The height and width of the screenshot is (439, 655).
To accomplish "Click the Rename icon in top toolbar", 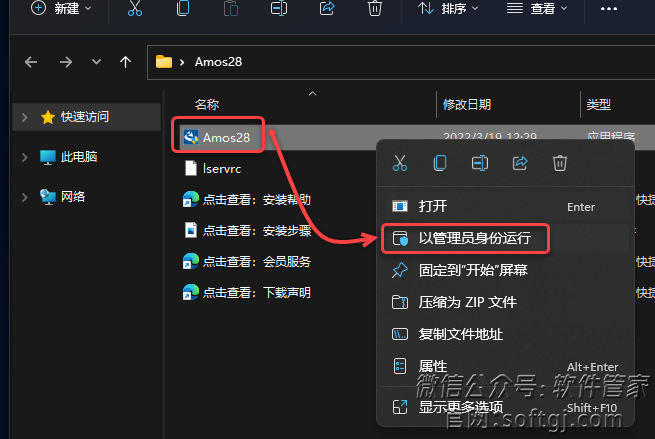I will click(x=279, y=8).
